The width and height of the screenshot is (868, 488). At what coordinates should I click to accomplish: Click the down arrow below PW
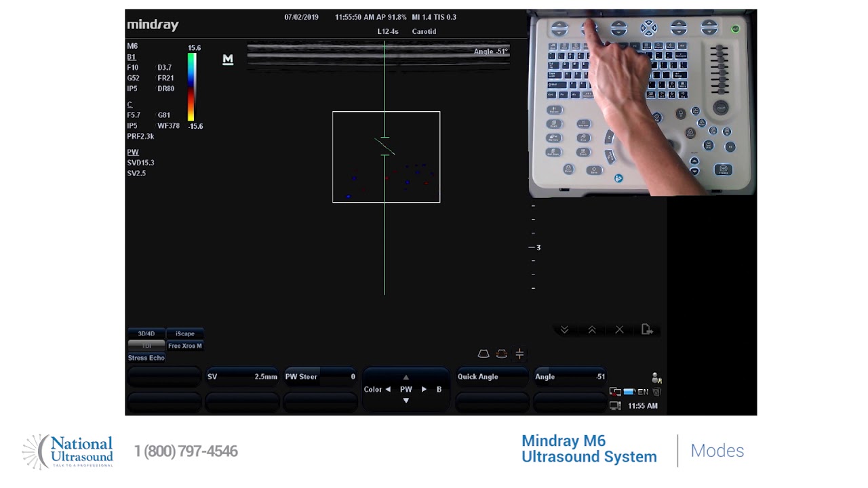click(406, 401)
